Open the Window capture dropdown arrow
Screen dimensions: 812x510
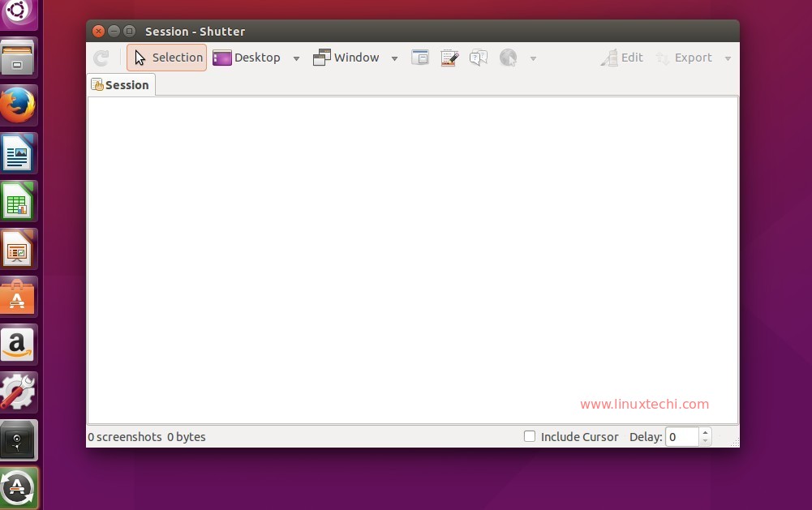(394, 58)
